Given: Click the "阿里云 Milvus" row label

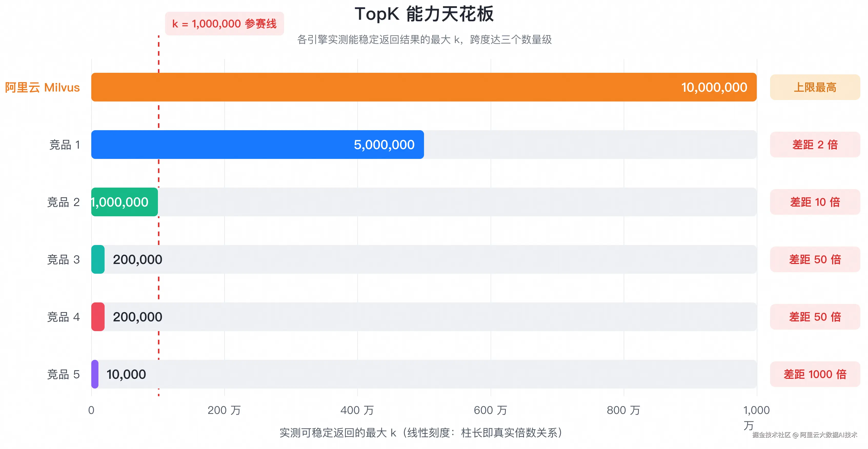Looking at the screenshot, I should pyautogui.click(x=43, y=87).
